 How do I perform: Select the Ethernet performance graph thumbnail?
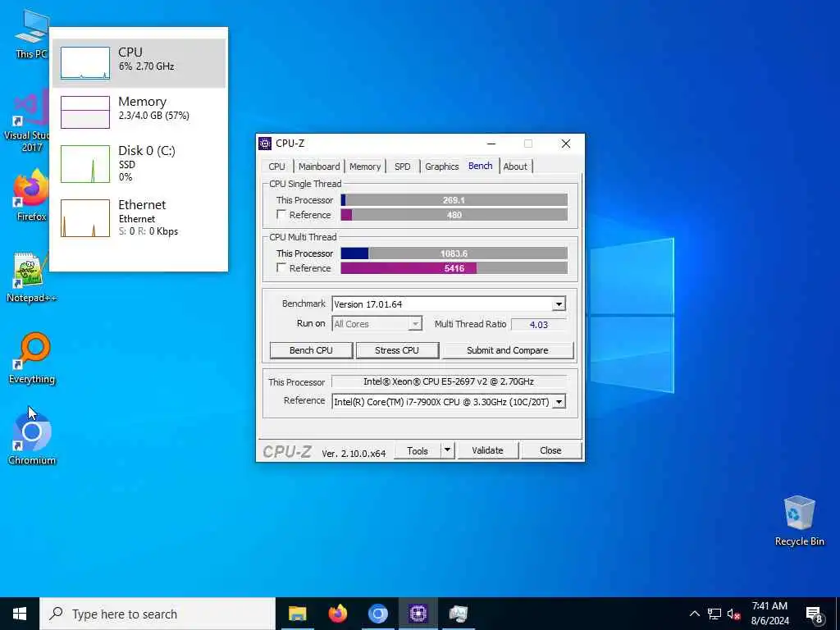coord(85,218)
